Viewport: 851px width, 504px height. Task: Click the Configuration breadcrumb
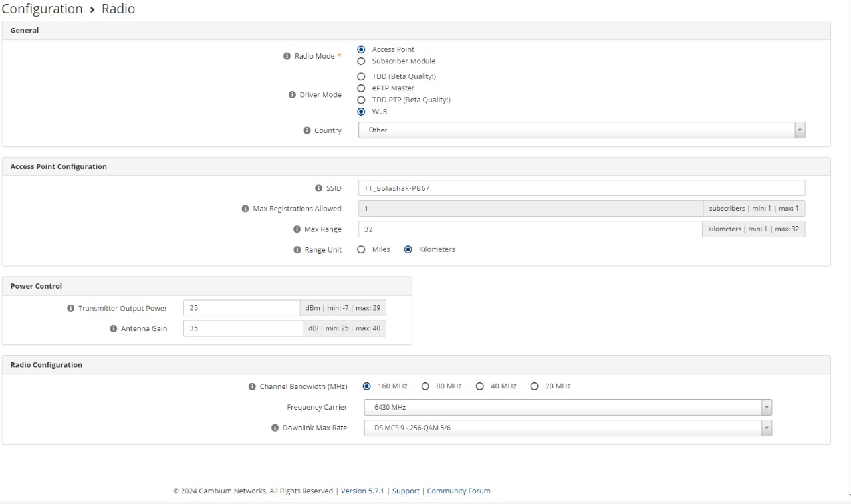[x=42, y=9]
